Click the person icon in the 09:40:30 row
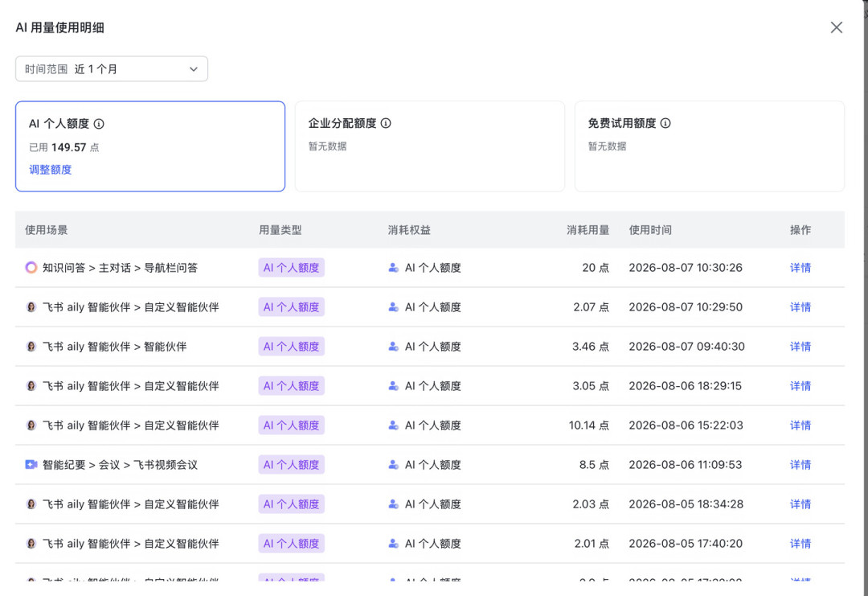868x596 pixels. (394, 346)
